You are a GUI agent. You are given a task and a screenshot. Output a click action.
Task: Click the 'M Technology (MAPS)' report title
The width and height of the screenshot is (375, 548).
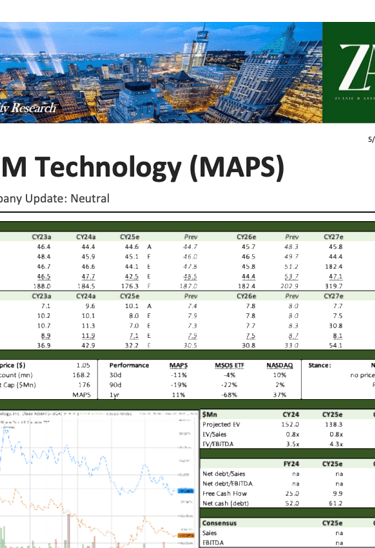pos(142,167)
